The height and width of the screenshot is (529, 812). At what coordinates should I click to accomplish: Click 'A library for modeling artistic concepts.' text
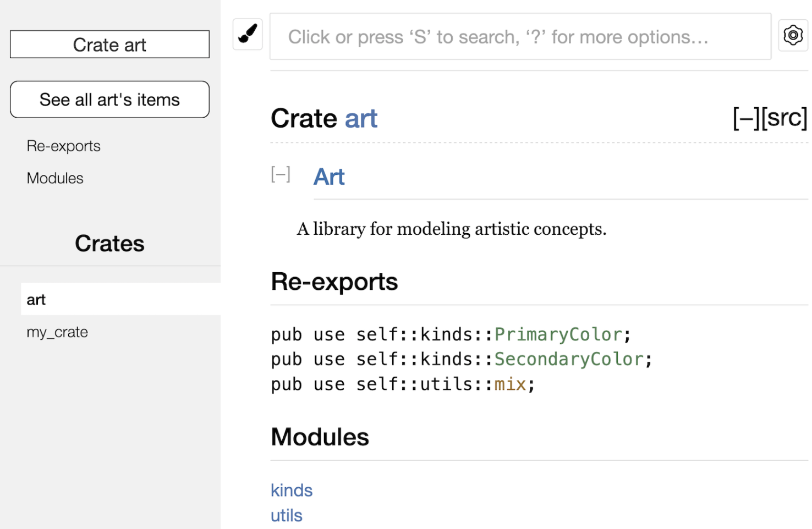pos(452,229)
